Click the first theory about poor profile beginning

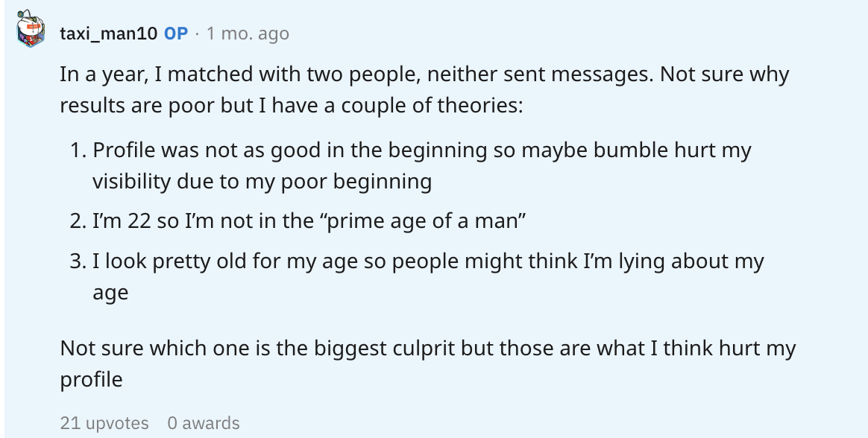(421, 165)
